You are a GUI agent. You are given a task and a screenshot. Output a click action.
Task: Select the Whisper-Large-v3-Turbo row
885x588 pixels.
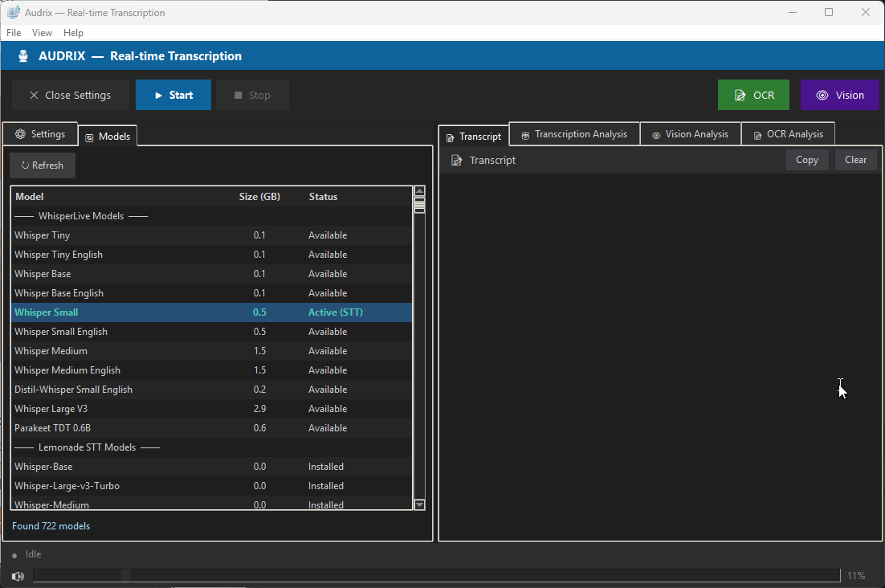(212, 486)
